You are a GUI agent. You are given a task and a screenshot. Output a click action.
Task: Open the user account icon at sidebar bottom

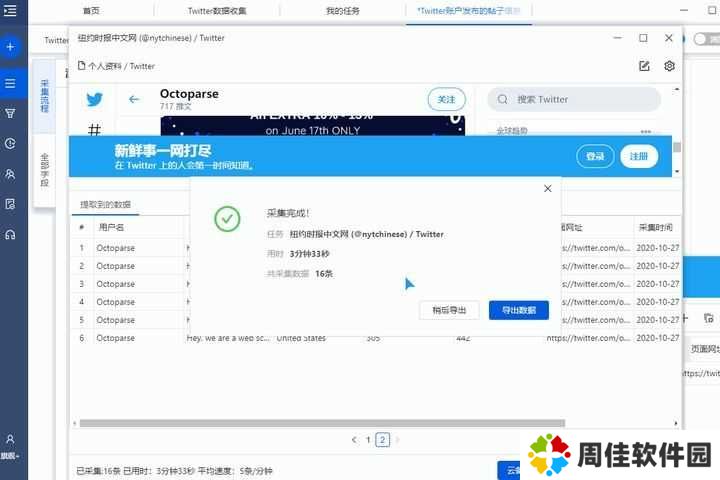pos(10,440)
